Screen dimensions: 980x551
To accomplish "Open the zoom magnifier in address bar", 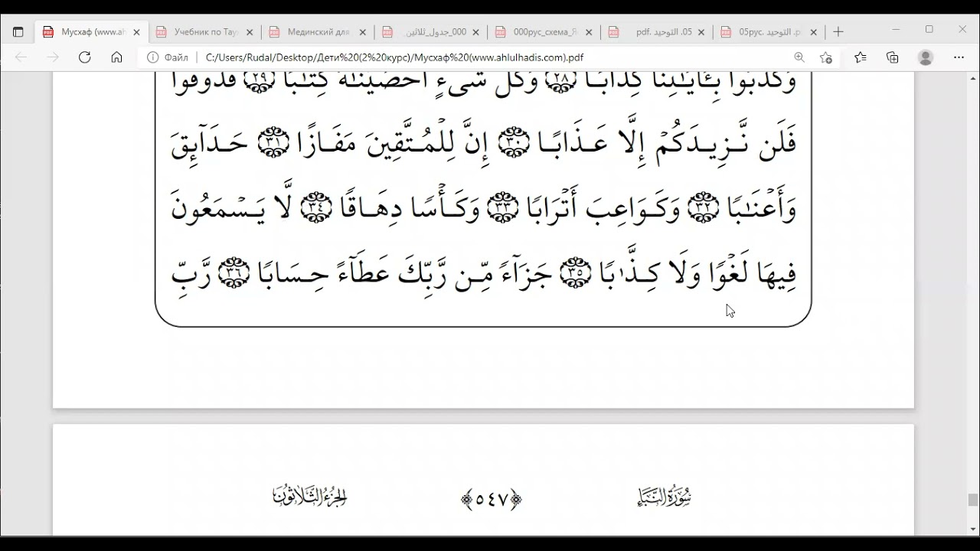I will click(x=799, y=57).
